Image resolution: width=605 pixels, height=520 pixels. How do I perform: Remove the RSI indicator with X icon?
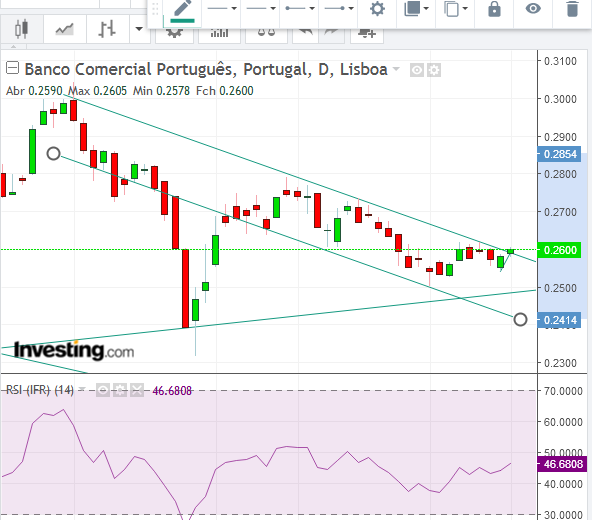click(x=137, y=390)
